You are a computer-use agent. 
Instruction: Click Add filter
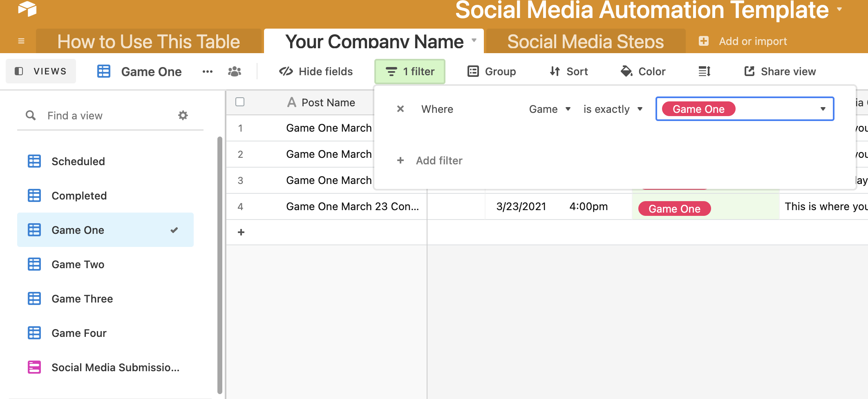pos(430,161)
